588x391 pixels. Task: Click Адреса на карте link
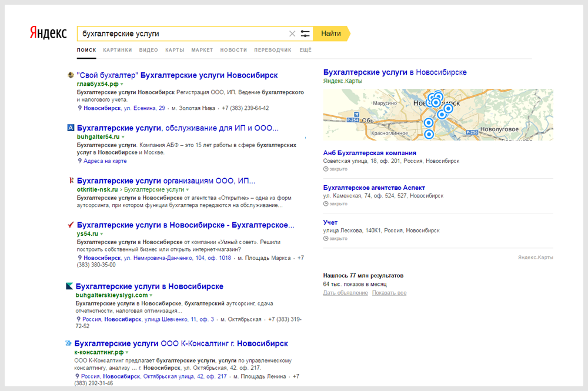click(x=105, y=161)
